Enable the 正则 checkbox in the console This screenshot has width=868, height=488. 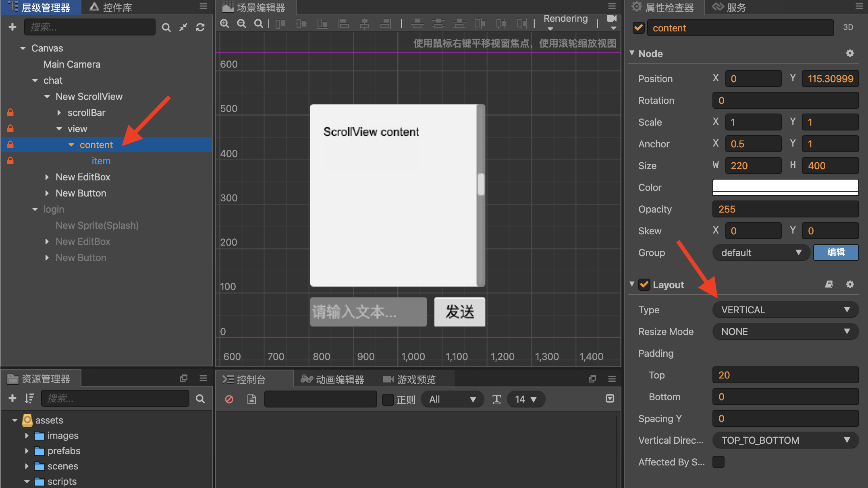coord(388,399)
